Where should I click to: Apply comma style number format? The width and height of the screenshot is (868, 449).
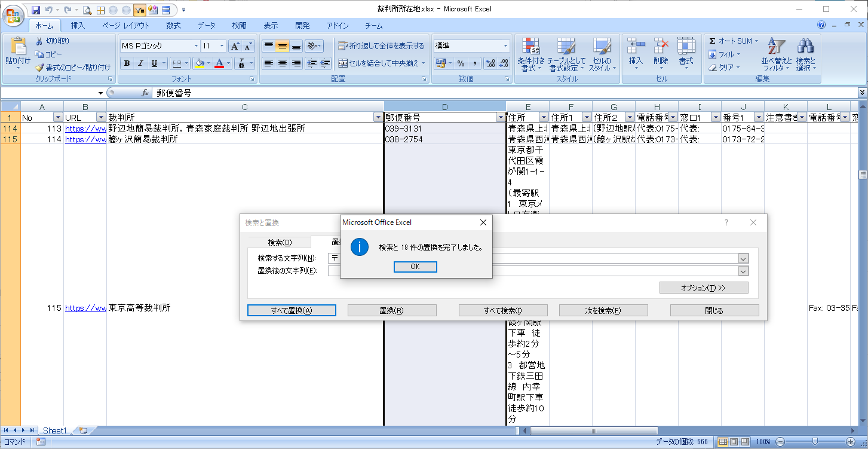(474, 63)
